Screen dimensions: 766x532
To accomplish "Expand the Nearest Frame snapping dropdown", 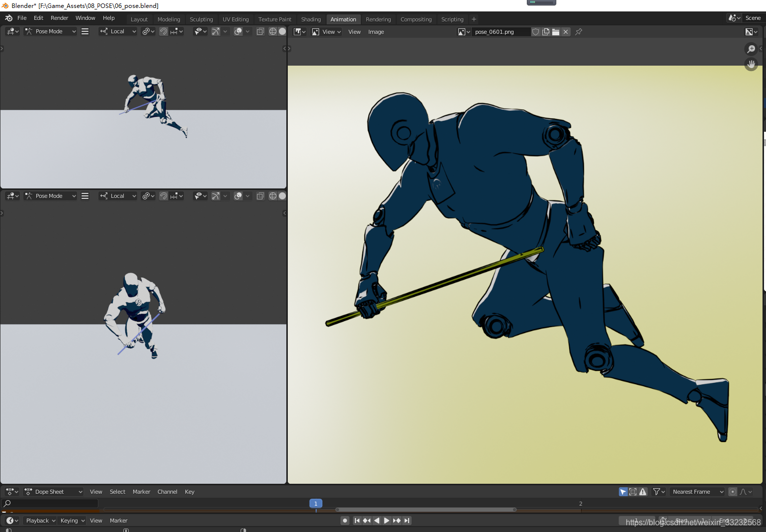I will point(697,492).
